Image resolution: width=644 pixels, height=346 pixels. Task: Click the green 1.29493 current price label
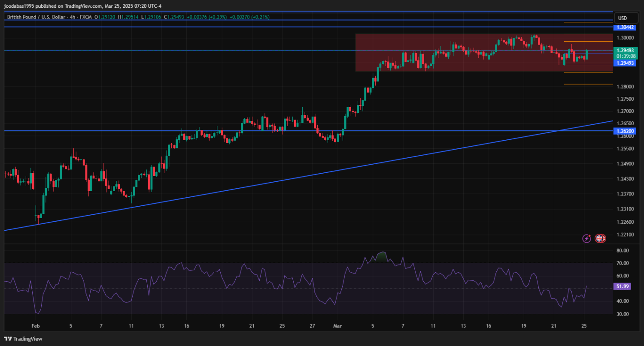tap(625, 50)
